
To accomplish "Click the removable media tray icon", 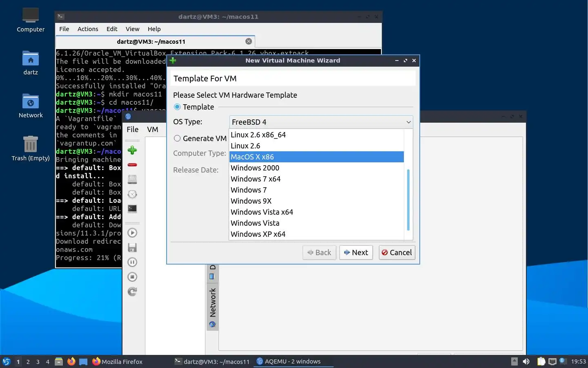I will 514,361.
